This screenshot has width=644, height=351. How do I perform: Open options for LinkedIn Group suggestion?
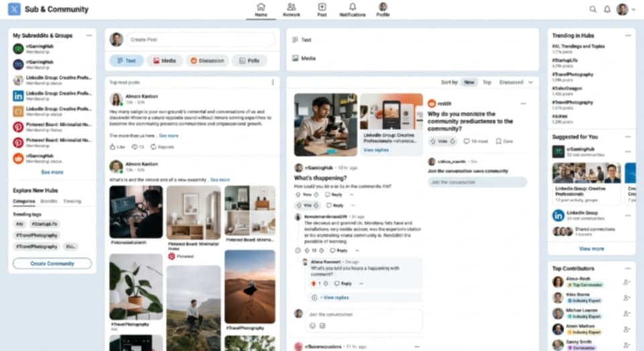(628, 215)
